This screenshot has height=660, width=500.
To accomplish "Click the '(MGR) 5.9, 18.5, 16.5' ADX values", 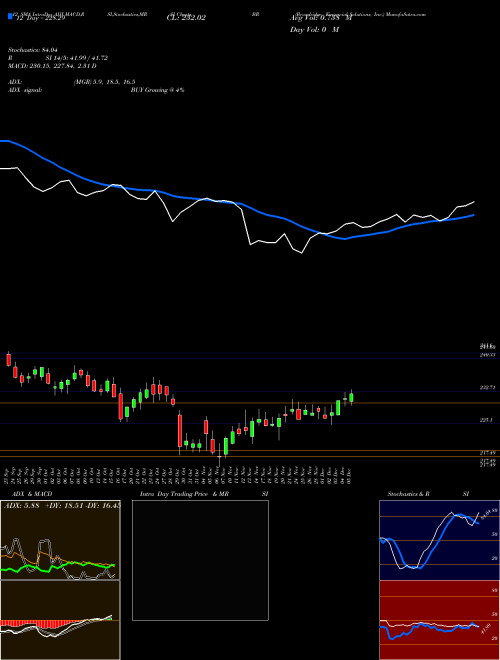I will (104, 82).
